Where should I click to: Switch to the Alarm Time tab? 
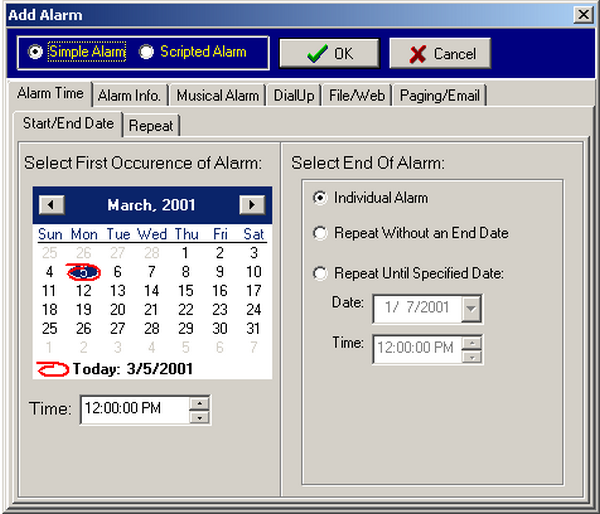[x=50, y=93]
